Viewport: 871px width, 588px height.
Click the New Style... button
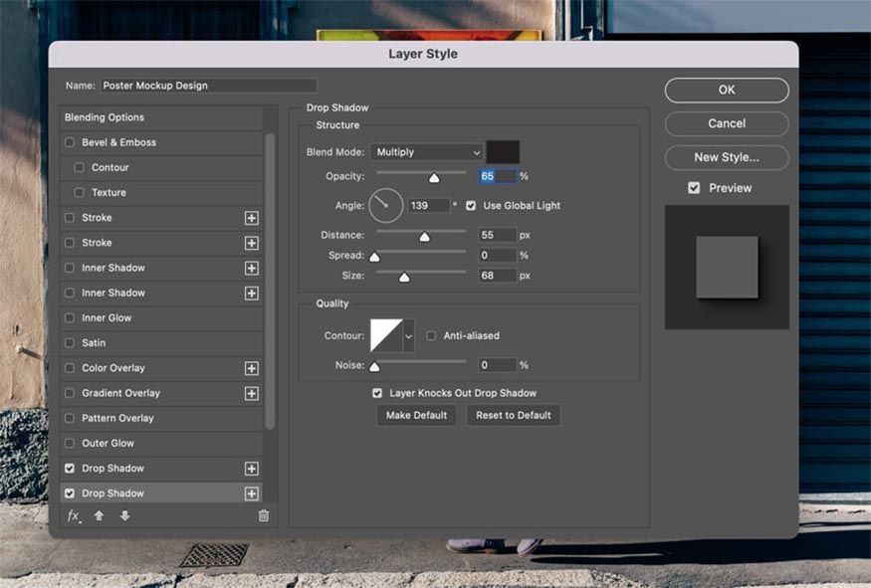[727, 157]
